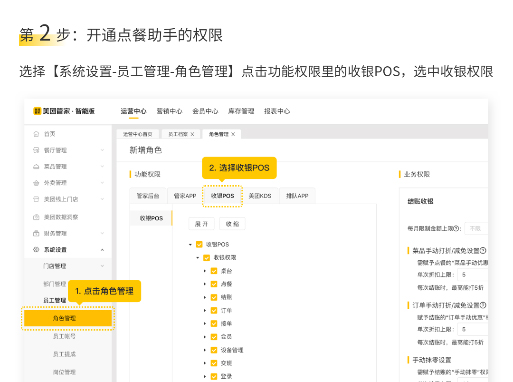Expand the 订单 tree node arrow
Viewport: 513px width, 382px height.
coord(205,310)
